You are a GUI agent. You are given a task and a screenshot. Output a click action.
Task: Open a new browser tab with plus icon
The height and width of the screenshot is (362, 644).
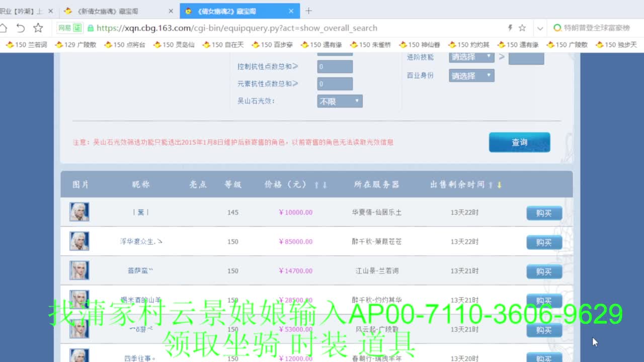308,11
